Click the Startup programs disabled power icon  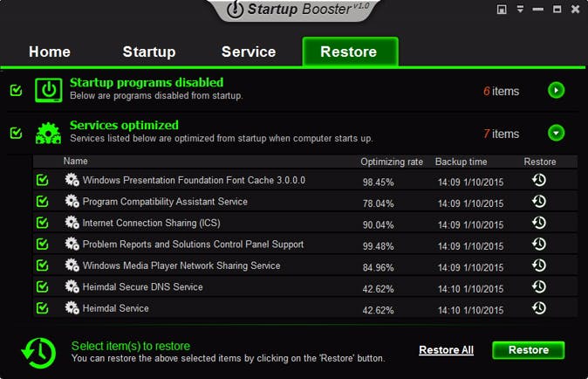48,90
